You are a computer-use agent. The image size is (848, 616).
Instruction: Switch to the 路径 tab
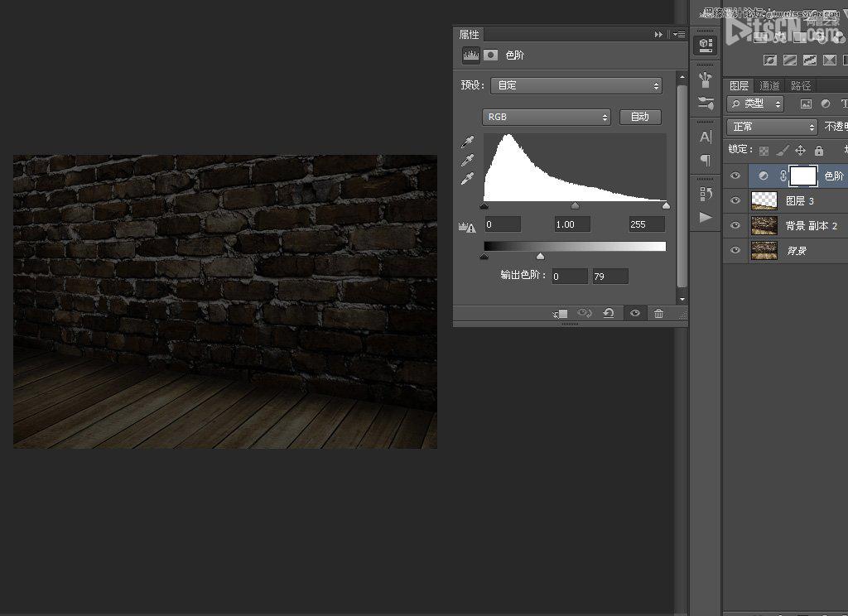(801, 86)
